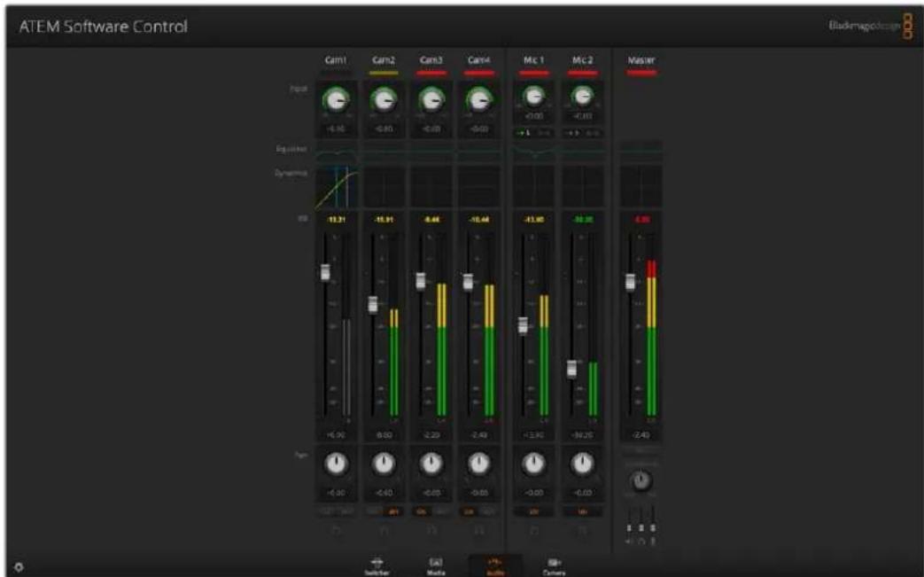The width and height of the screenshot is (924, 577).
Task: Click the Master channel label
Action: click(641, 60)
